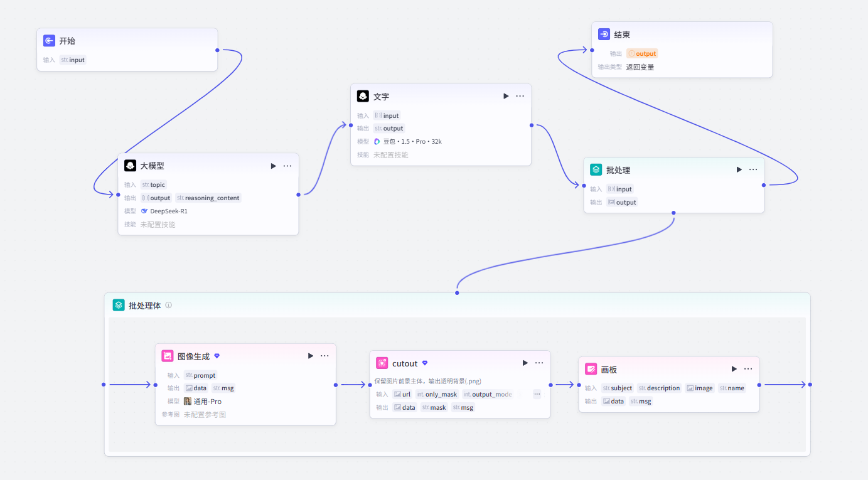Expand hidden cutout input parameters ellipsis
This screenshot has width=868, height=480.
pos(537,394)
